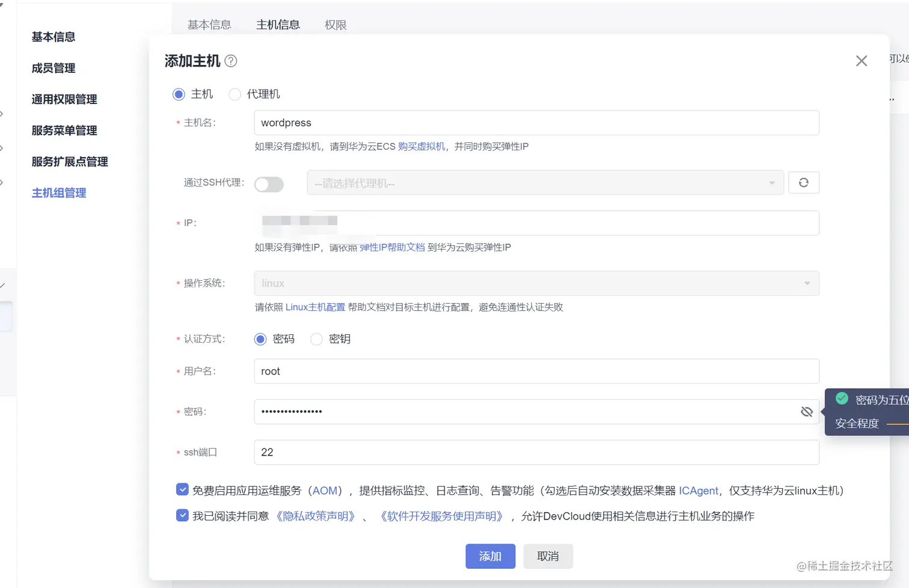
Task: Click the 添加 button
Action: coord(490,556)
